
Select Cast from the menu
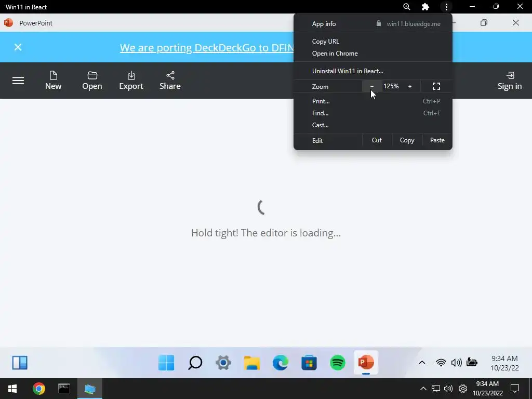(373, 125)
